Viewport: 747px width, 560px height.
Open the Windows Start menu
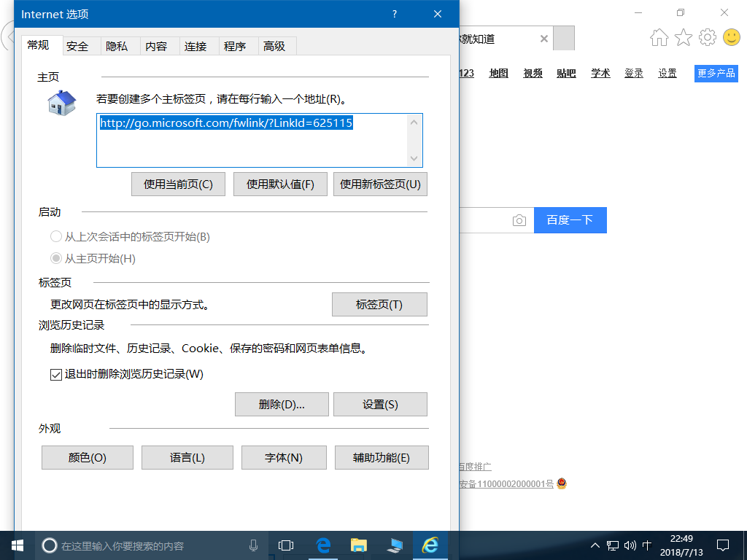click(x=18, y=545)
